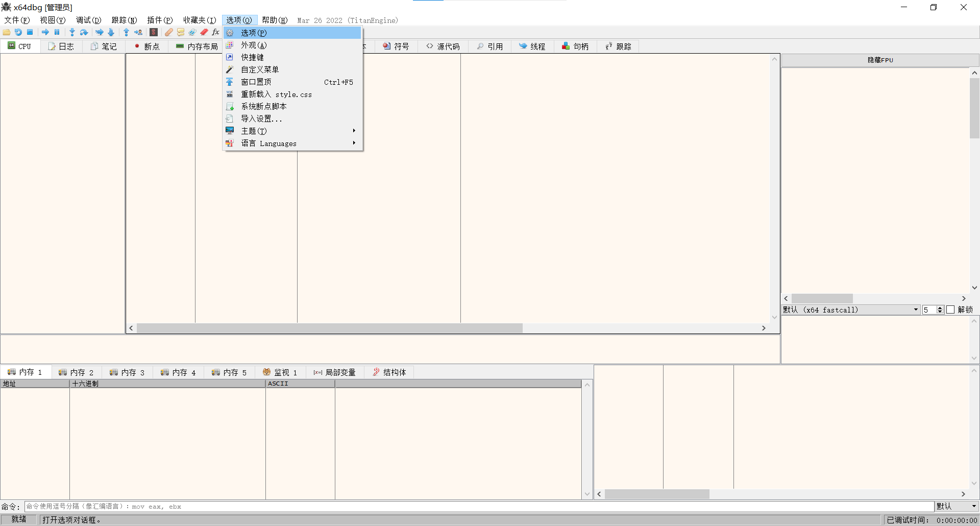Click the 隐藏FPU button
The width and height of the screenshot is (980, 526).
click(x=880, y=60)
